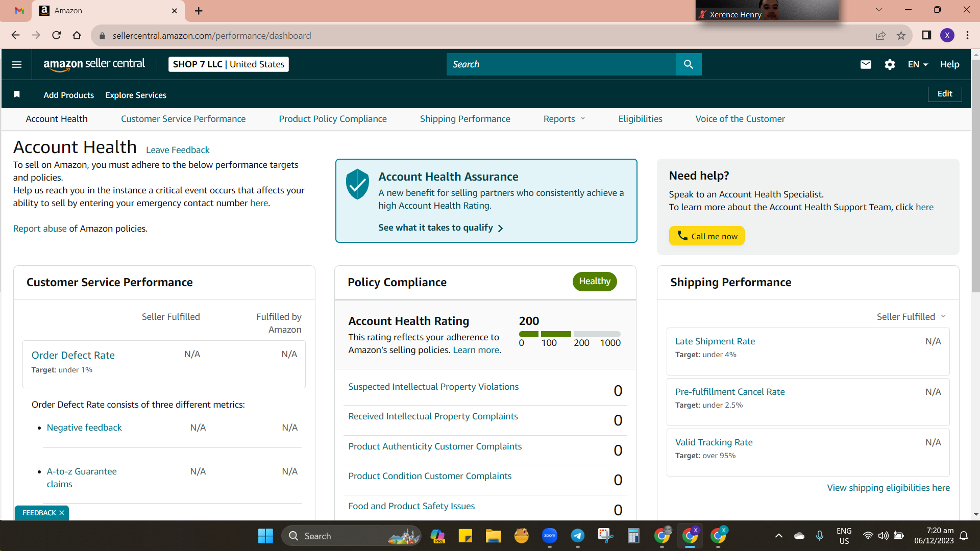Open the Seller Fulfilled shipping dropdown
This screenshot has width=980, height=551.
[x=911, y=317]
